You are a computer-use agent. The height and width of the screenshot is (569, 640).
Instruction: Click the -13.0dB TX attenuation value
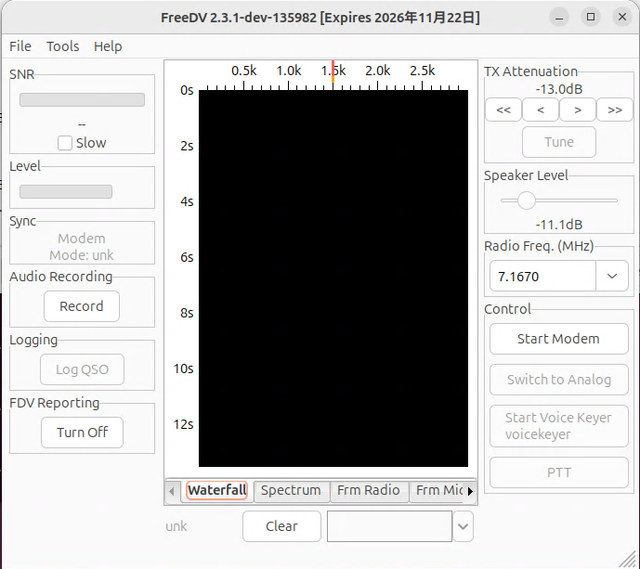559,89
